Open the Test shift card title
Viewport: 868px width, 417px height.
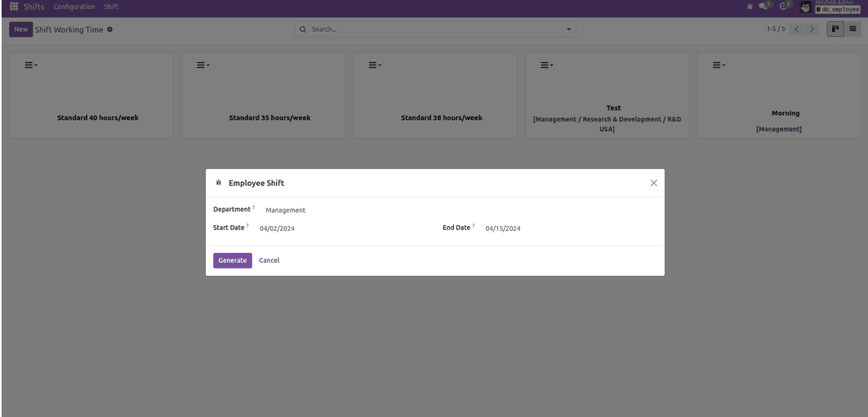[613, 108]
